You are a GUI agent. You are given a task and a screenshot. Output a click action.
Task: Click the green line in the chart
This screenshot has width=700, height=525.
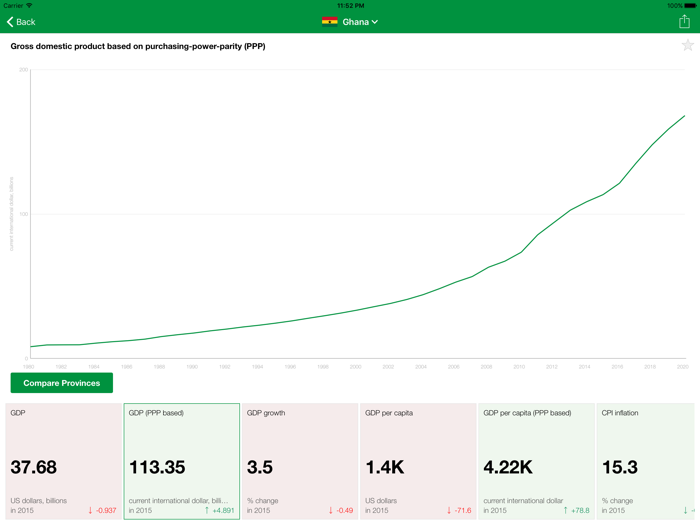point(520,252)
